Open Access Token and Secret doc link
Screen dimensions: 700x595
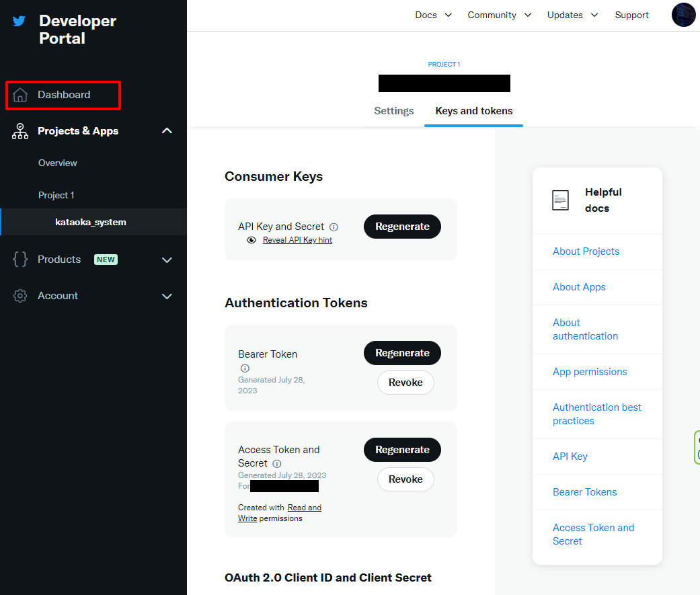point(593,534)
